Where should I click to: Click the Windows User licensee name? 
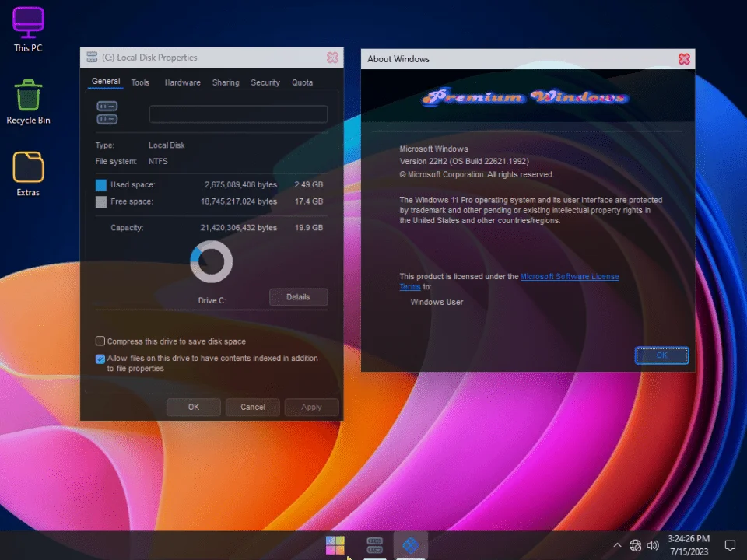(x=437, y=302)
